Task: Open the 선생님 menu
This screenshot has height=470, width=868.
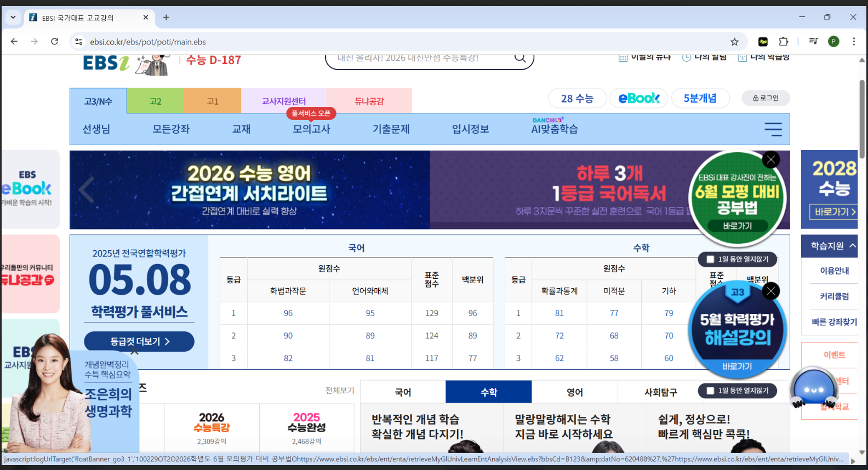Action: coord(96,129)
